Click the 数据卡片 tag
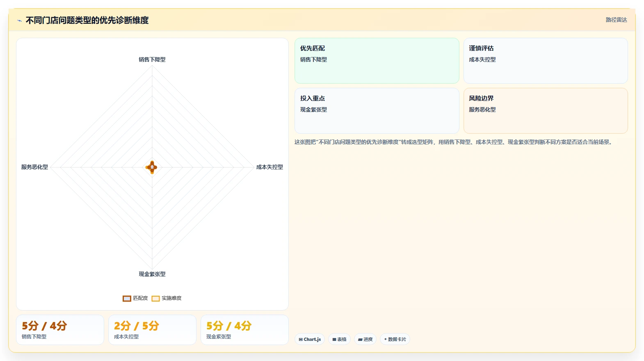Screen dimensions: 644x361 coord(395,339)
